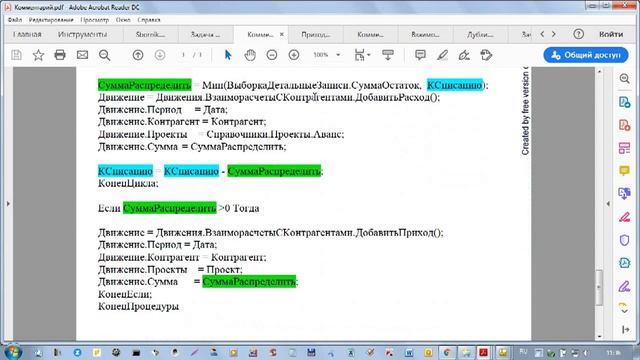This screenshot has height=360, width=640.
Task: Close the active Комме... document tab
Action: coord(282,35)
